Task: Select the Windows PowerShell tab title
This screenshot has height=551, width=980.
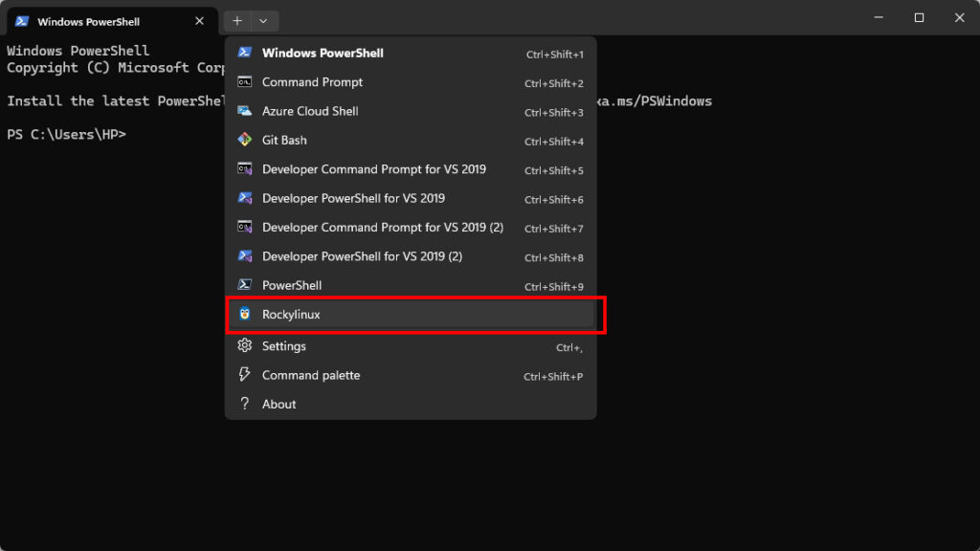Action: tap(89, 22)
